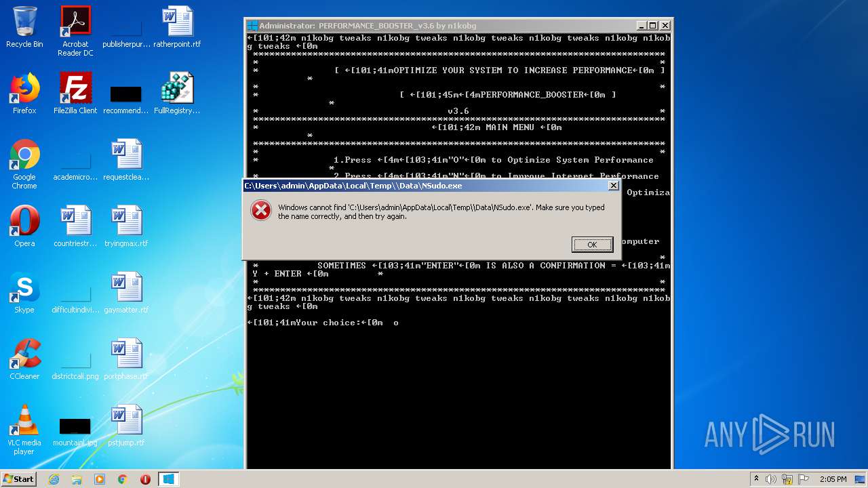Launch FileZilla Client shortcut

tap(75, 94)
